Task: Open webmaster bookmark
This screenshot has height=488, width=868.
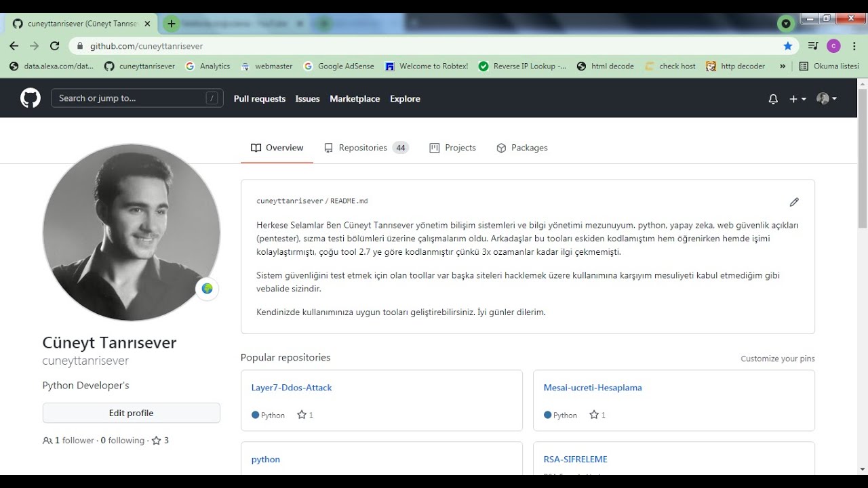Action: (267, 66)
